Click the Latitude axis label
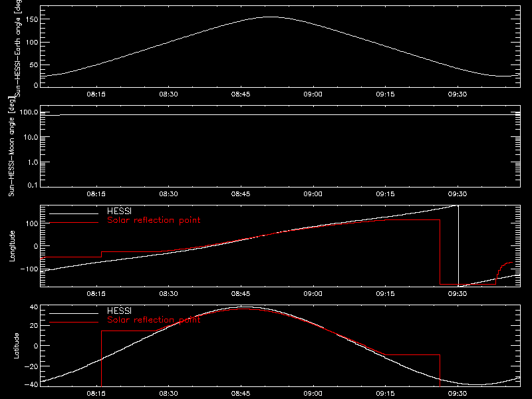 click(16, 346)
